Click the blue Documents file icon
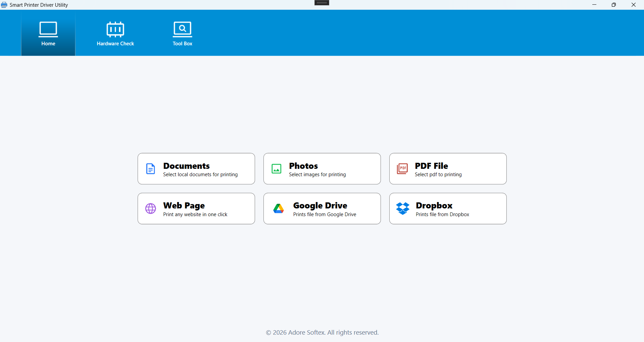This screenshot has width=644, height=342. coord(151,169)
